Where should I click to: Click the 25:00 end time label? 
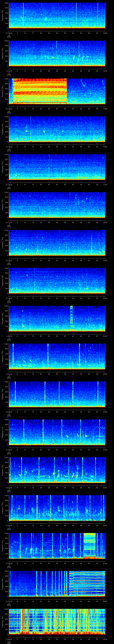pos(105,487)
